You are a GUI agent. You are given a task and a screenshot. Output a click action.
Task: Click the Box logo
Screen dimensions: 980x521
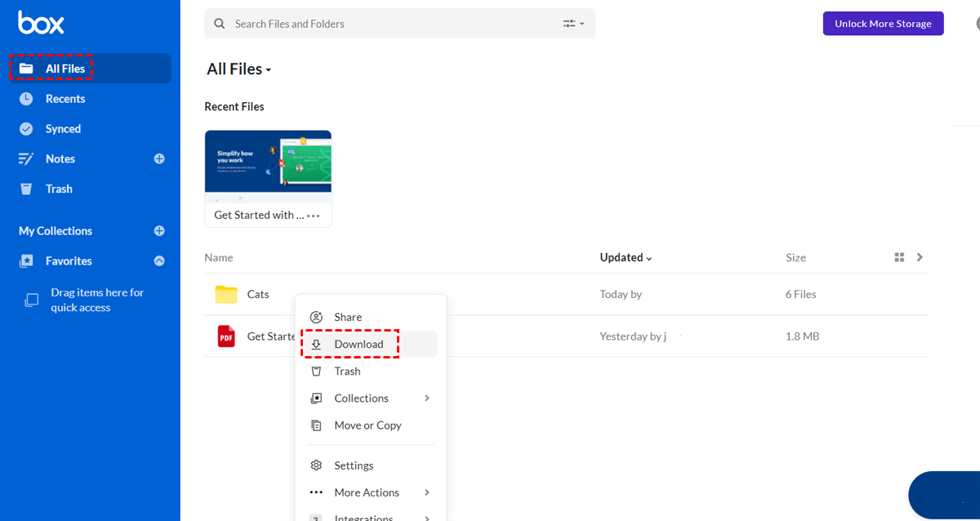(x=41, y=23)
